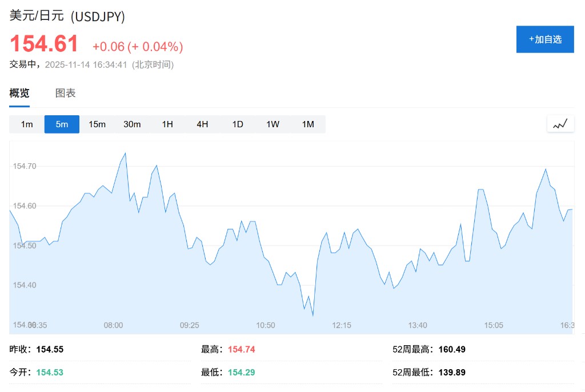Select the 1W chart period
This screenshot has width=585, height=392.
coord(273,124)
